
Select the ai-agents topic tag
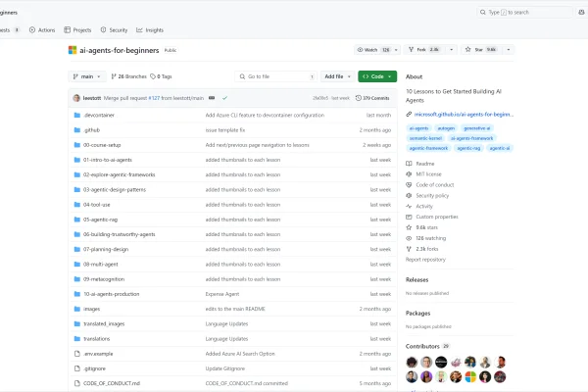click(418, 128)
